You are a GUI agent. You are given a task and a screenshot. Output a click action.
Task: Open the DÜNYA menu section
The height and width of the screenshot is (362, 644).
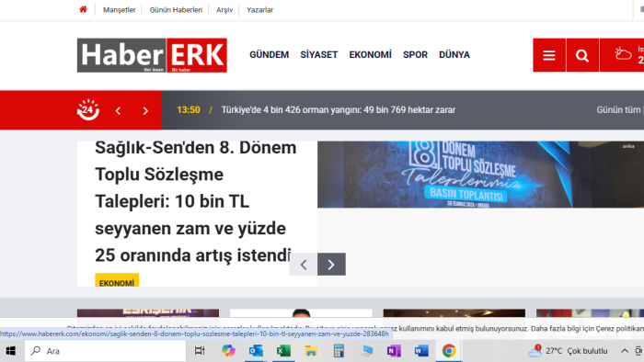click(454, 54)
